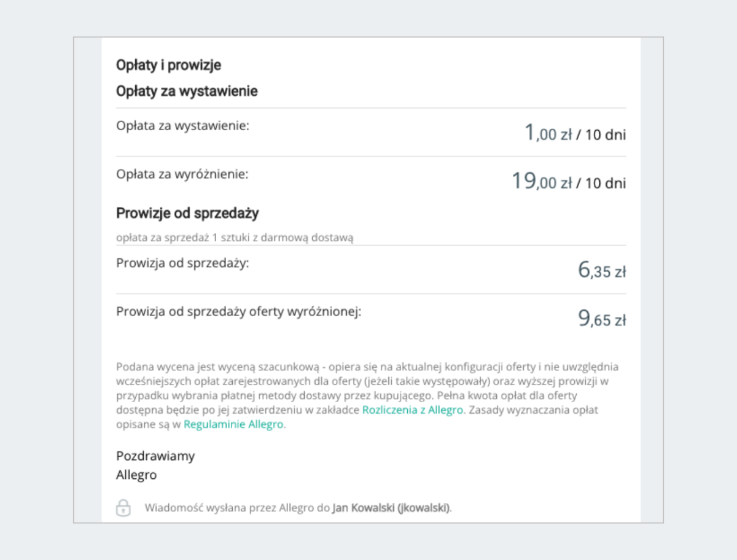The height and width of the screenshot is (560, 737).
Task: Click the note about 1 sztuki z darmową dostawą
Action: [235, 237]
